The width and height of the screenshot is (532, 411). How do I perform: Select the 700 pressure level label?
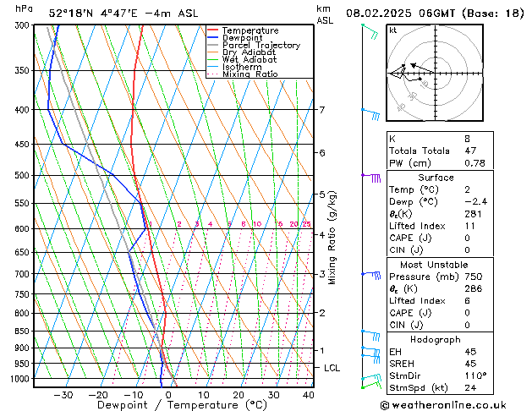click(24, 274)
